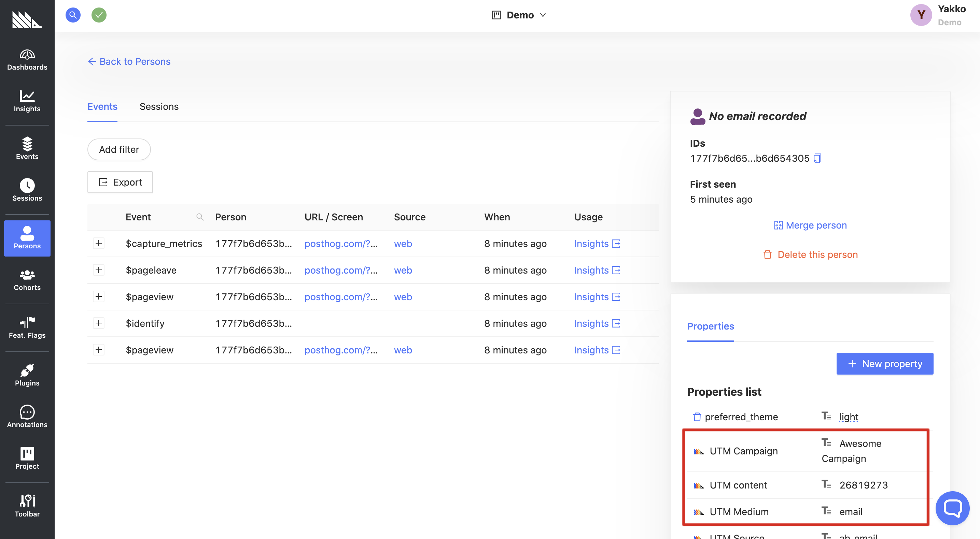980x539 pixels.
Task: Switch to the Sessions tab
Action: pos(159,106)
